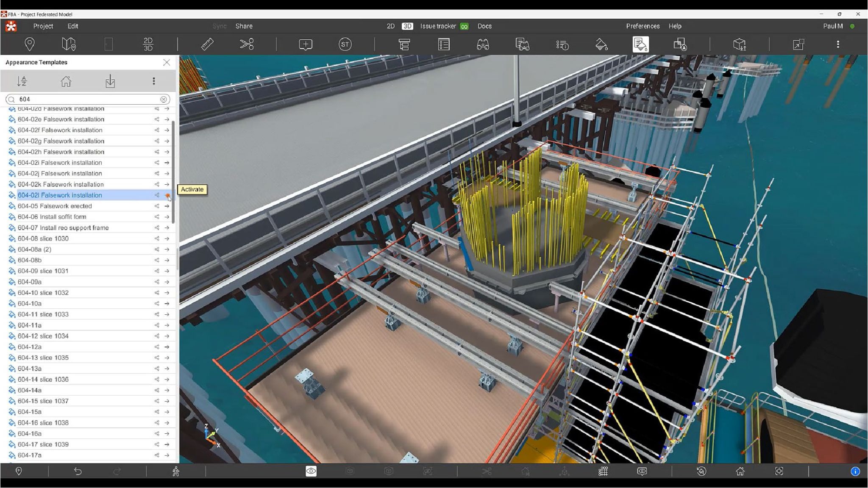Click the paint bucket colour tool
This screenshot has height=488, width=868.
[601, 44]
